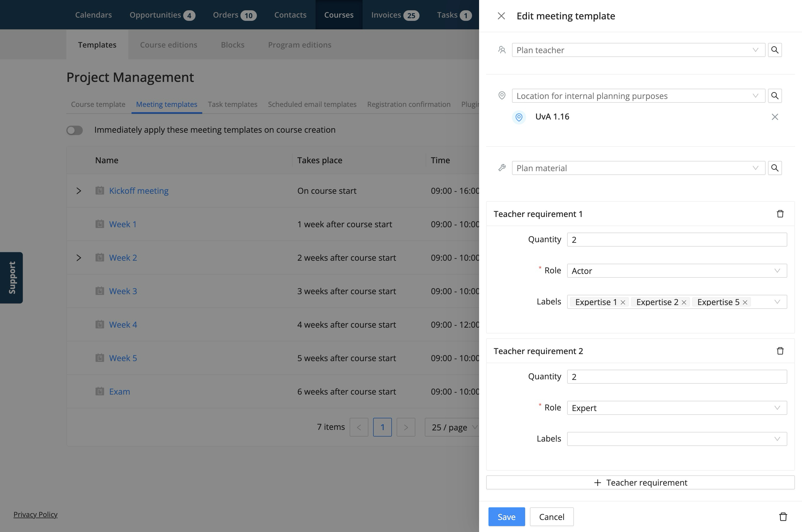Open the Support side tab
This screenshot has height=532, width=802.
11,277
